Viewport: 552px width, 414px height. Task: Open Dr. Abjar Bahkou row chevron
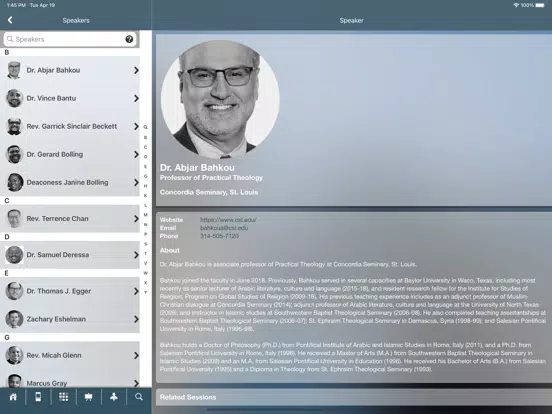pyautogui.click(x=136, y=70)
